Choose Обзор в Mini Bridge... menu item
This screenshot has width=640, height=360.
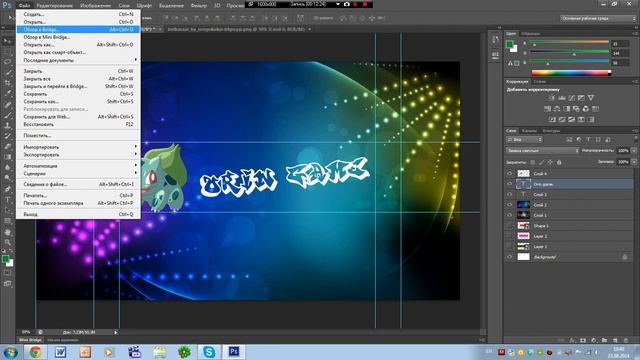point(78,37)
